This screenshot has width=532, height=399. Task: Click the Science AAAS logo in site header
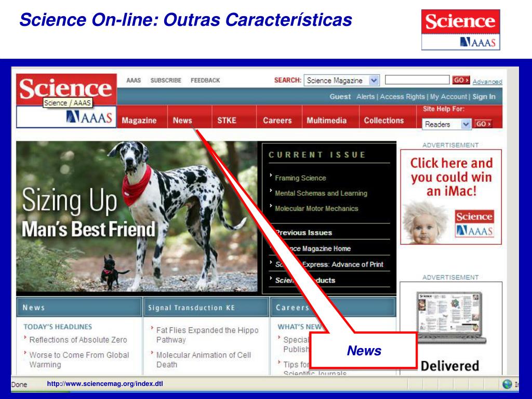pyautogui.click(x=66, y=100)
